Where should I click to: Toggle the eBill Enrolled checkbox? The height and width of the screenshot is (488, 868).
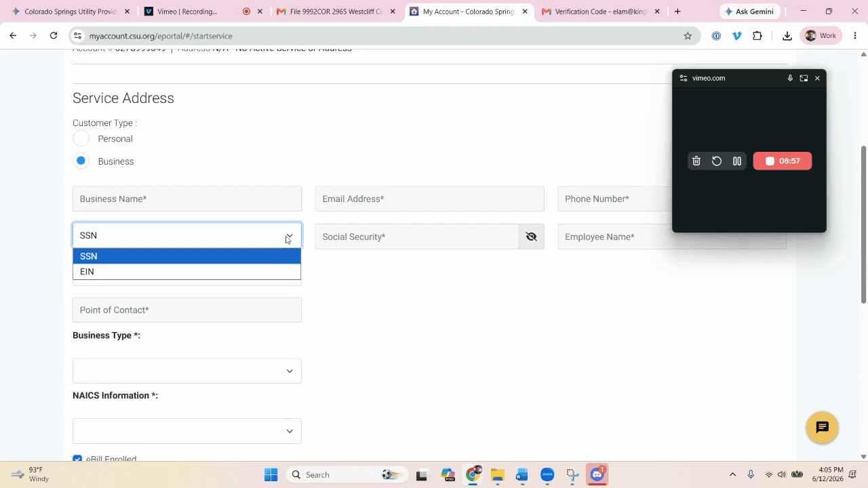(x=77, y=459)
